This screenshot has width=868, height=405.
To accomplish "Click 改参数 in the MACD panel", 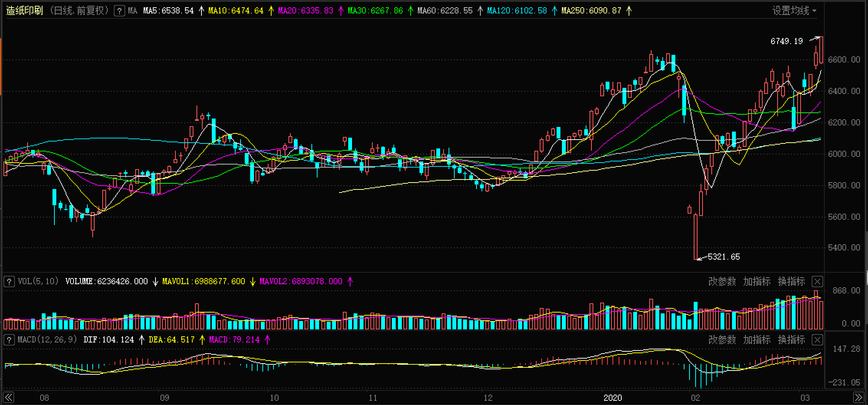I will pos(722,340).
